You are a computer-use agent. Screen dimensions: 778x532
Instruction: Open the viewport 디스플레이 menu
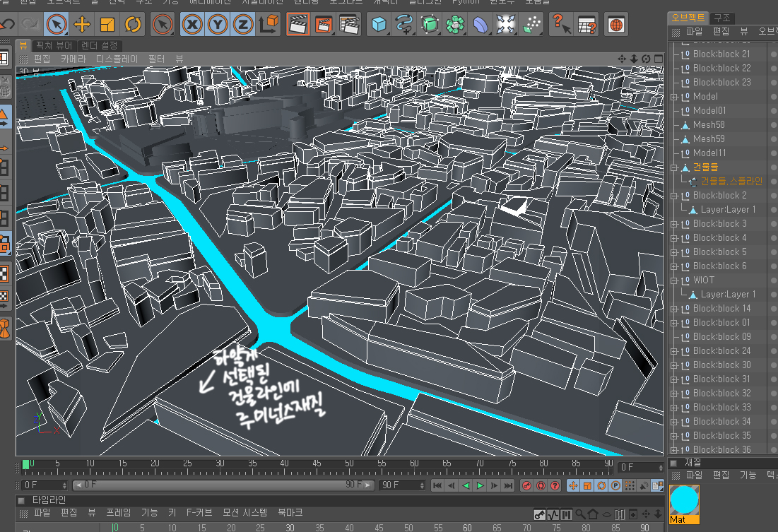click(x=117, y=59)
